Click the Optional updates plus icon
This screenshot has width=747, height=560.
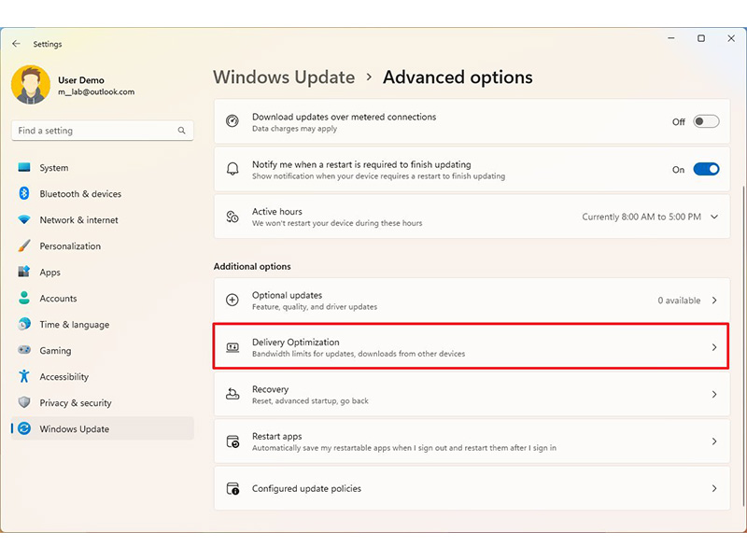pyautogui.click(x=232, y=300)
